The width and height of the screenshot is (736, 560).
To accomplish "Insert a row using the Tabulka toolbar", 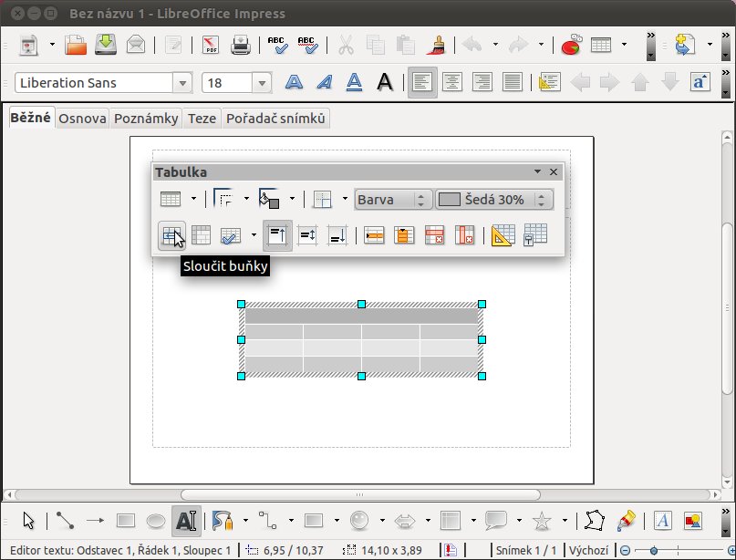I will [374, 235].
